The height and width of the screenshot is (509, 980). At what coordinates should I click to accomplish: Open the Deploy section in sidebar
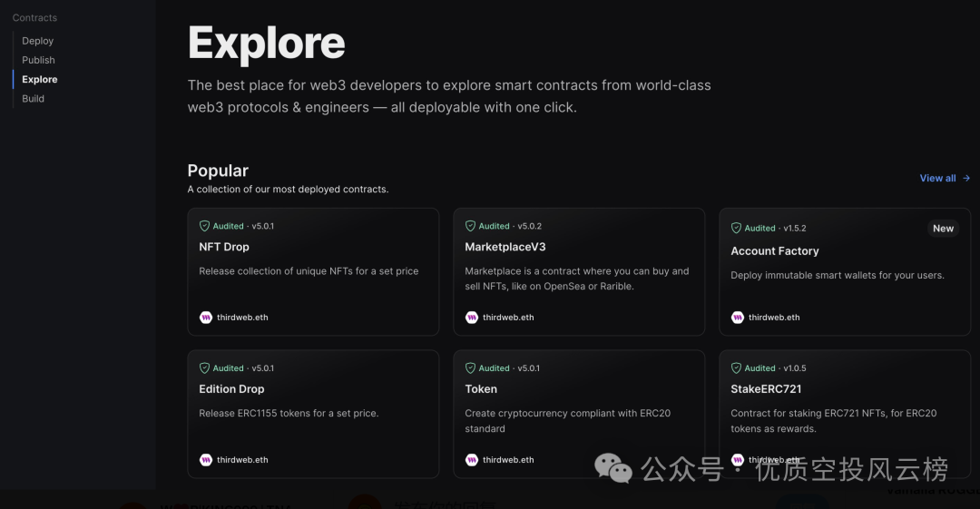(x=37, y=41)
